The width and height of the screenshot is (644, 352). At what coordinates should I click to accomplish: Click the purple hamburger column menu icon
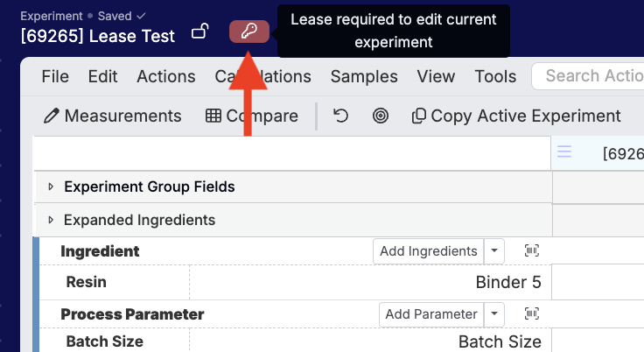coord(564,151)
